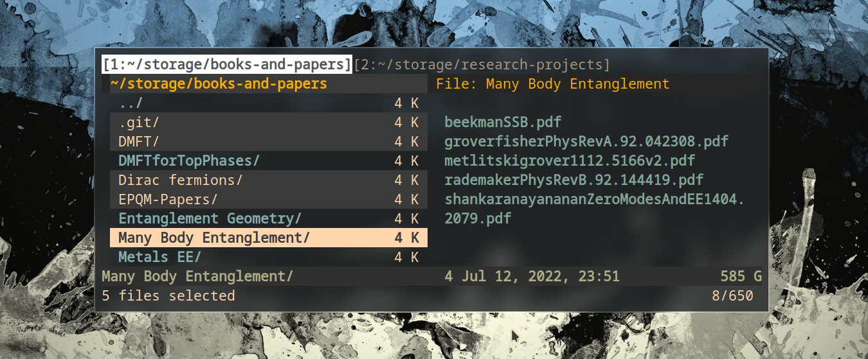Click the highlighted Many Body Entanglement folder

(x=214, y=238)
